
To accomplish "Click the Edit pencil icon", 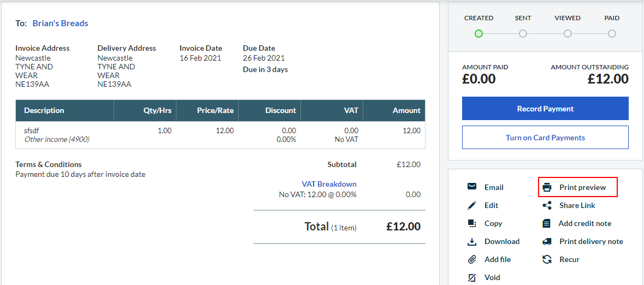I will click(x=472, y=205).
